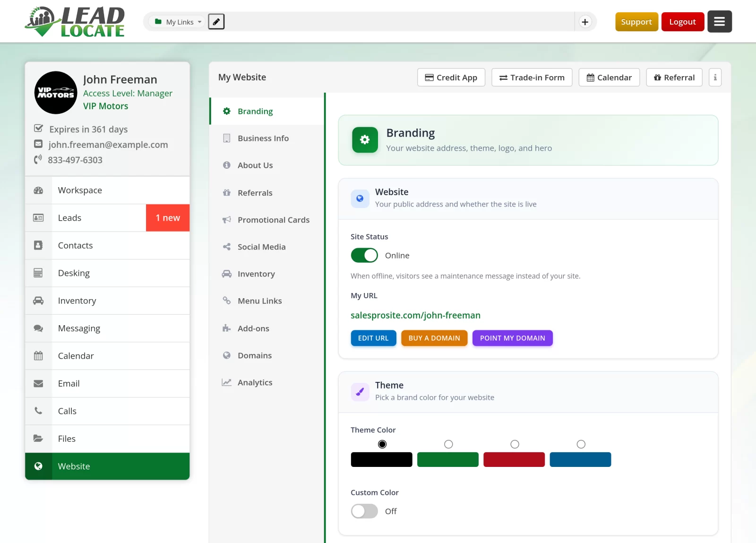Click the '1 new' leads badge
This screenshot has width=756, height=543.
[x=168, y=218]
